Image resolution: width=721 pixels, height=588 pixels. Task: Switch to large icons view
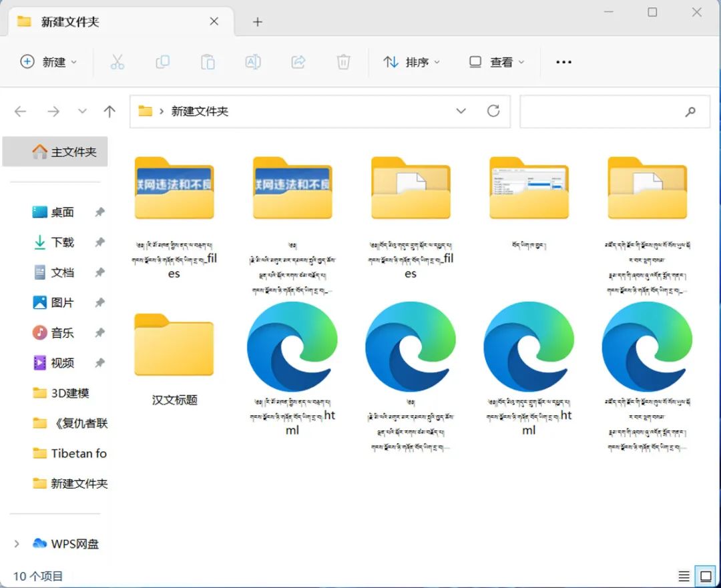[x=706, y=576]
